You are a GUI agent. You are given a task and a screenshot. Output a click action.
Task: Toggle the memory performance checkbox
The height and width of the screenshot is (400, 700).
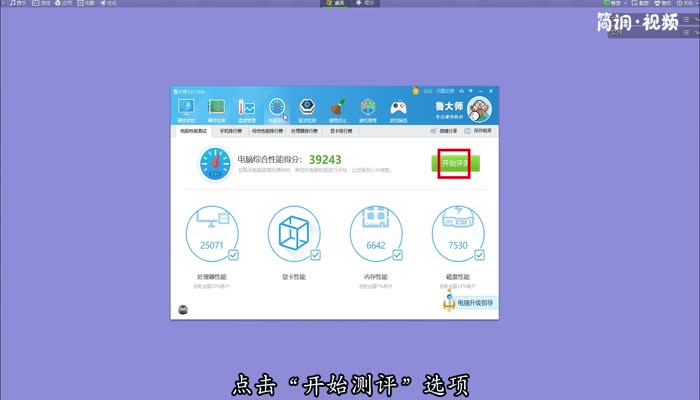[396, 255]
